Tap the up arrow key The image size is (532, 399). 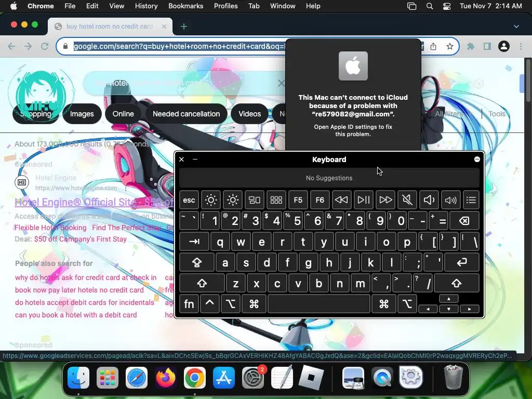(448, 299)
